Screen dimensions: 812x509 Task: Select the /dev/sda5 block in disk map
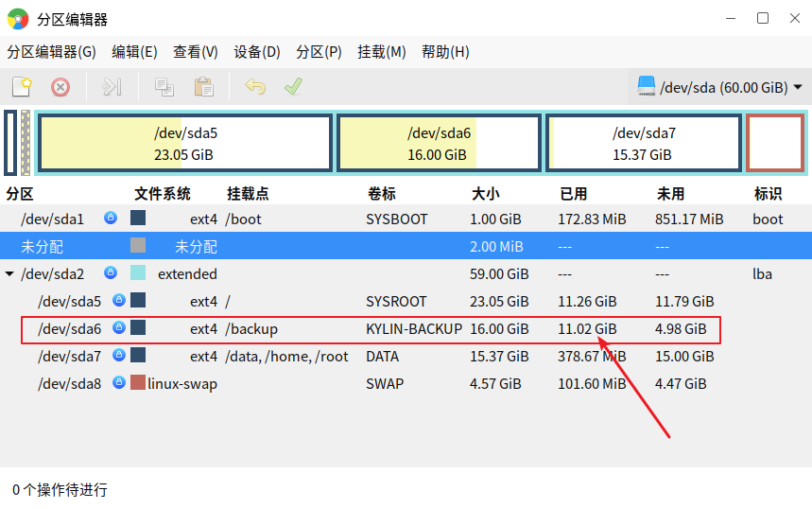pyautogui.click(x=185, y=143)
